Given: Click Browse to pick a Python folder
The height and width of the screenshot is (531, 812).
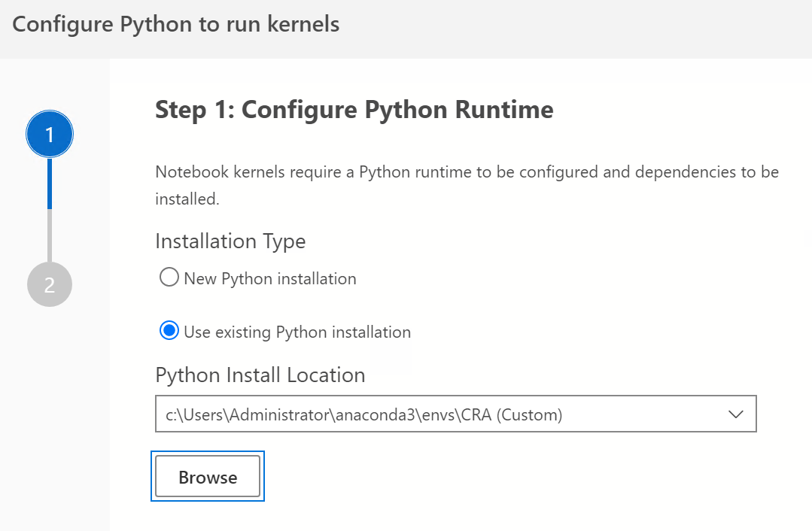Looking at the screenshot, I should [x=208, y=476].
